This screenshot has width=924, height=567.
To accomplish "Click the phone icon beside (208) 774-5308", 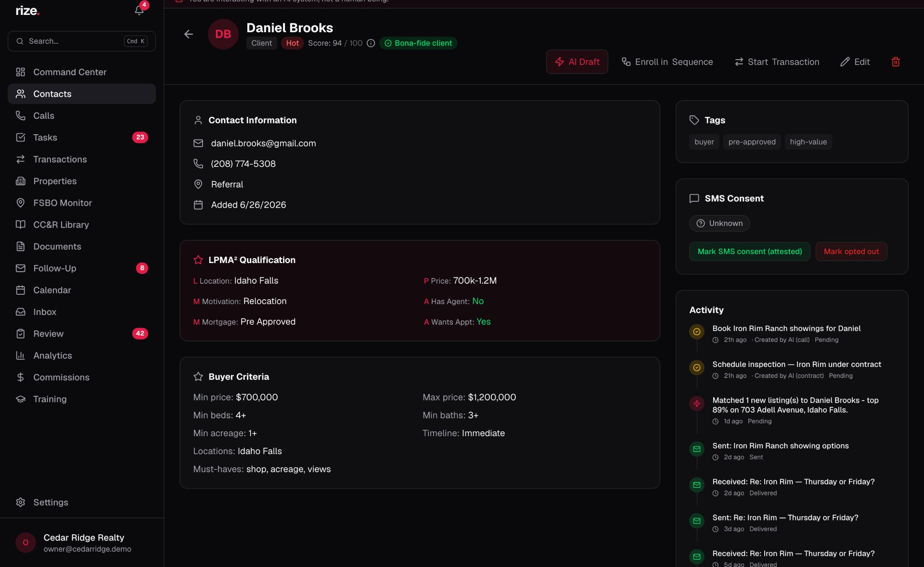I will 198,164.
